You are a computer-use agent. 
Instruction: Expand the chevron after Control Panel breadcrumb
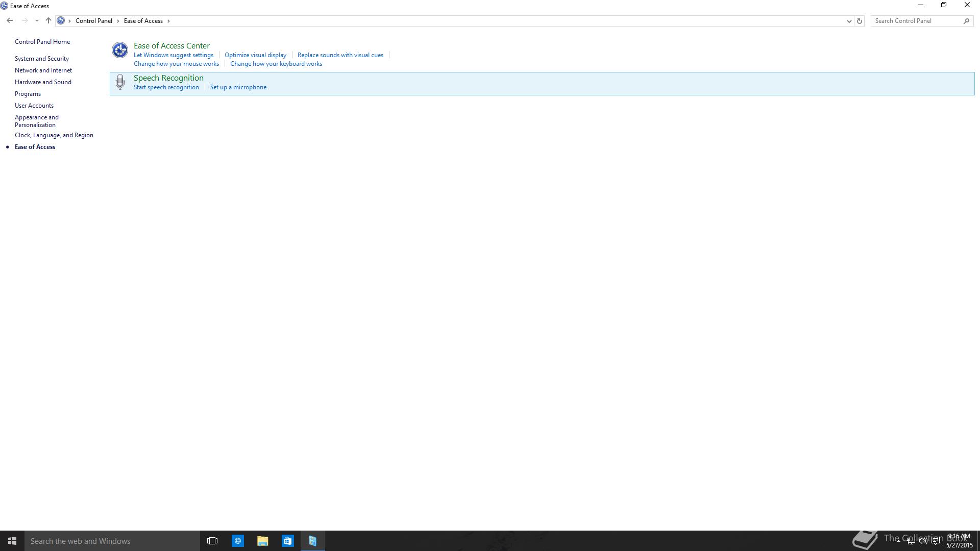(118, 21)
